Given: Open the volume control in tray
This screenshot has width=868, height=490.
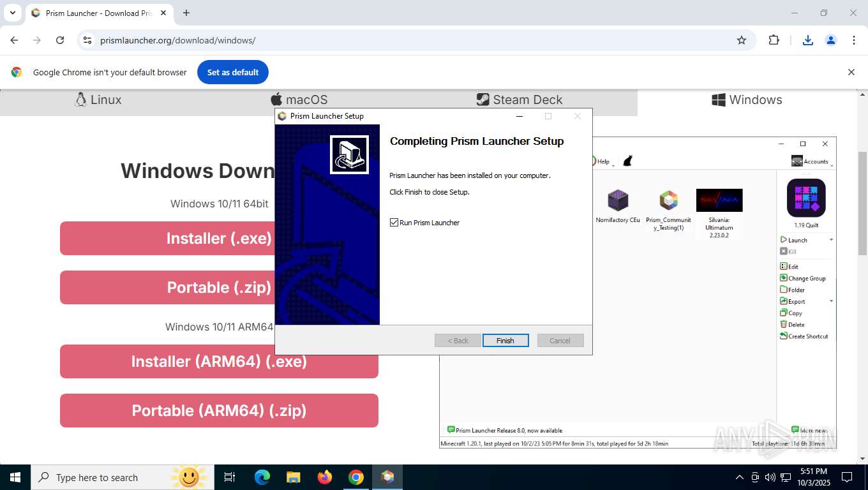Looking at the screenshot, I should coord(770,477).
